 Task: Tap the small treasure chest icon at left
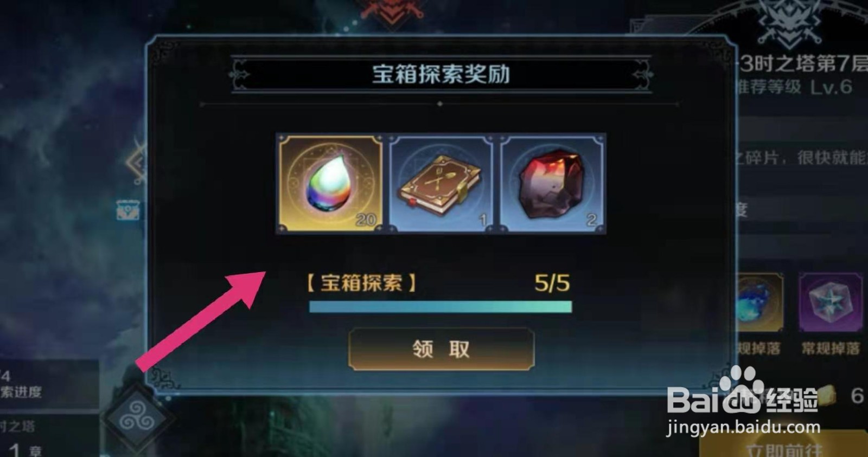point(128,210)
